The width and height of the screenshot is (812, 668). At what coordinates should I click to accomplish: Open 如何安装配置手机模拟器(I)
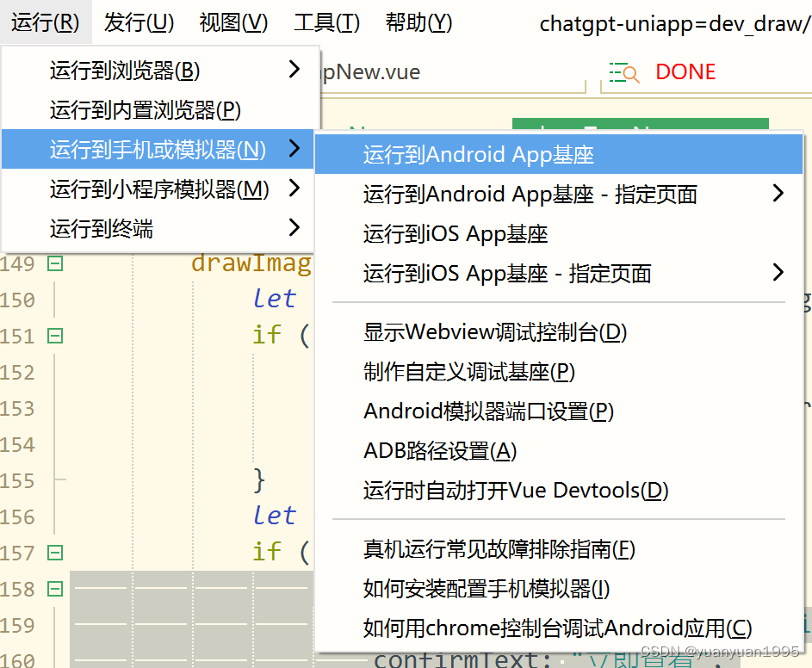point(559,589)
